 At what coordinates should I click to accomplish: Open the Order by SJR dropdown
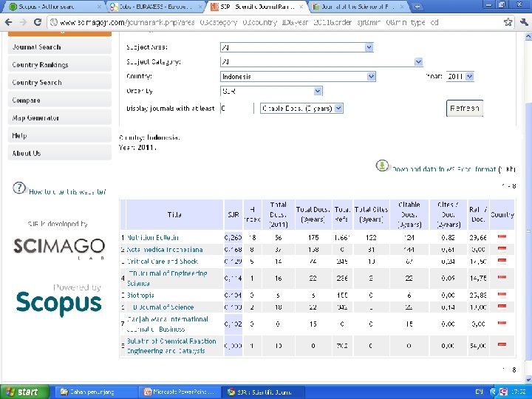271,91
